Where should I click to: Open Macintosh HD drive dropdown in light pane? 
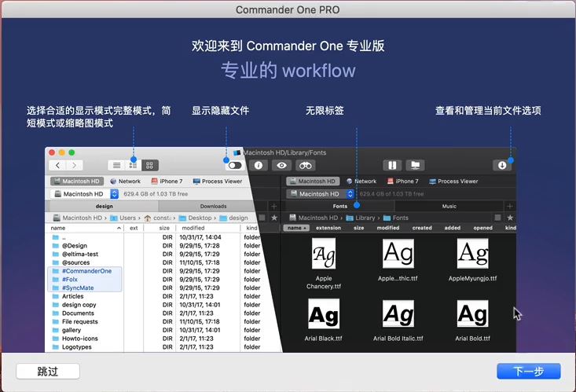tap(84, 193)
